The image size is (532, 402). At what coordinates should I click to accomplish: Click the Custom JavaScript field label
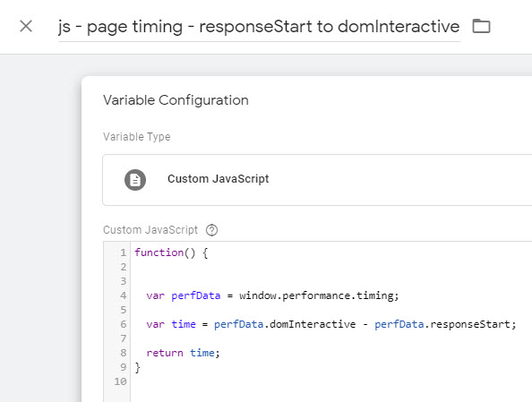150,230
